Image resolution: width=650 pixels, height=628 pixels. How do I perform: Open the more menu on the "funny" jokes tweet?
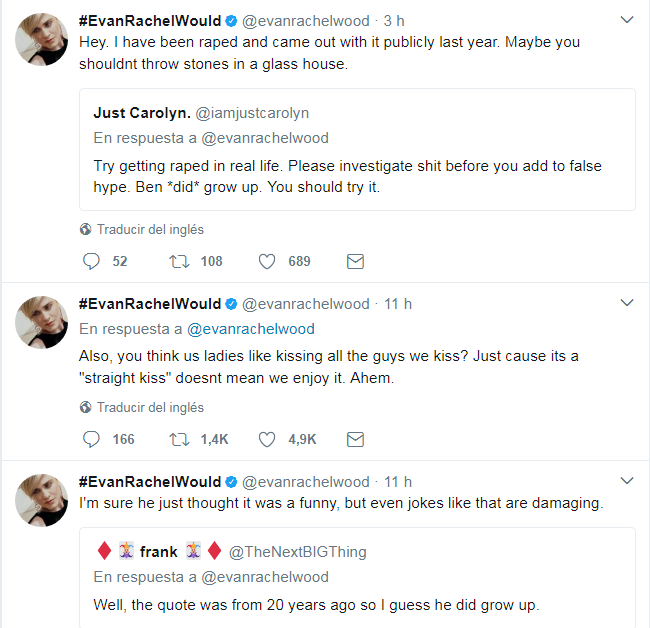click(x=627, y=481)
